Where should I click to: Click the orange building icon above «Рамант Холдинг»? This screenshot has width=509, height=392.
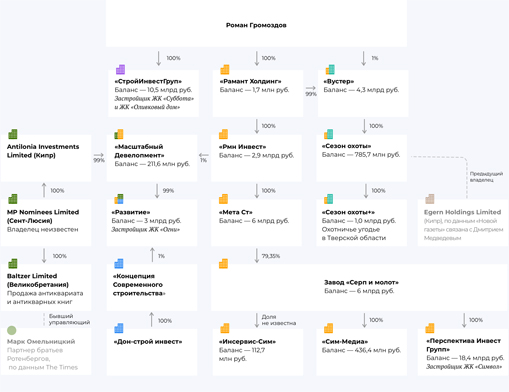[225, 69]
